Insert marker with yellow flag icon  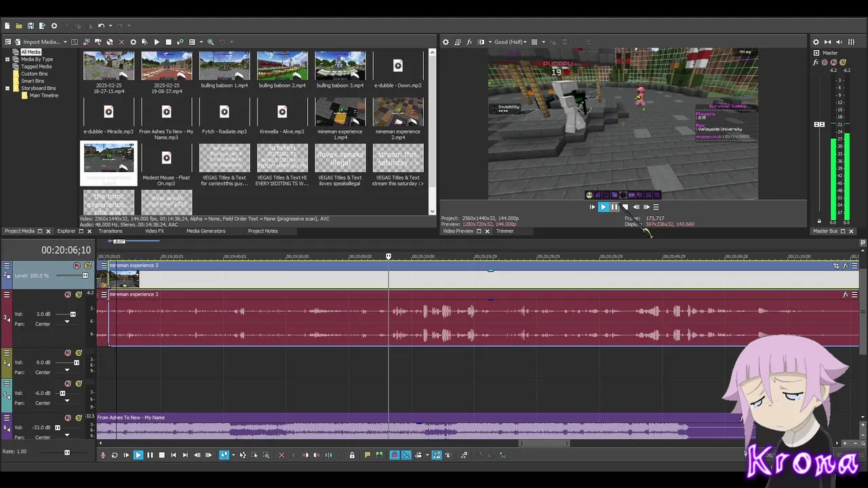tap(368, 455)
